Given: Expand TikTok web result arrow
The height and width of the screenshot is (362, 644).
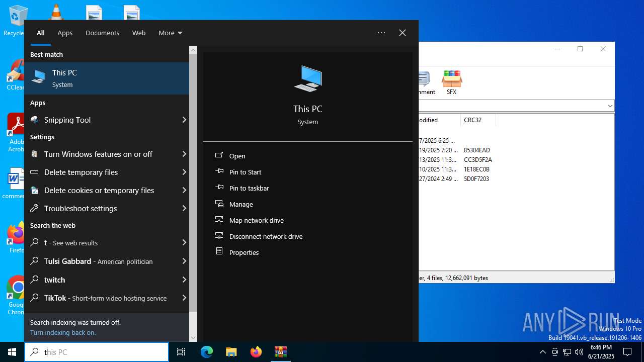Looking at the screenshot, I should 184,298.
